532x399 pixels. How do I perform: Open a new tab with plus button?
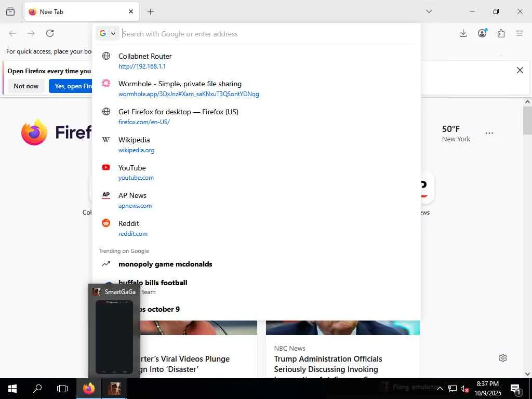pyautogui.click(x=150, y=12)
